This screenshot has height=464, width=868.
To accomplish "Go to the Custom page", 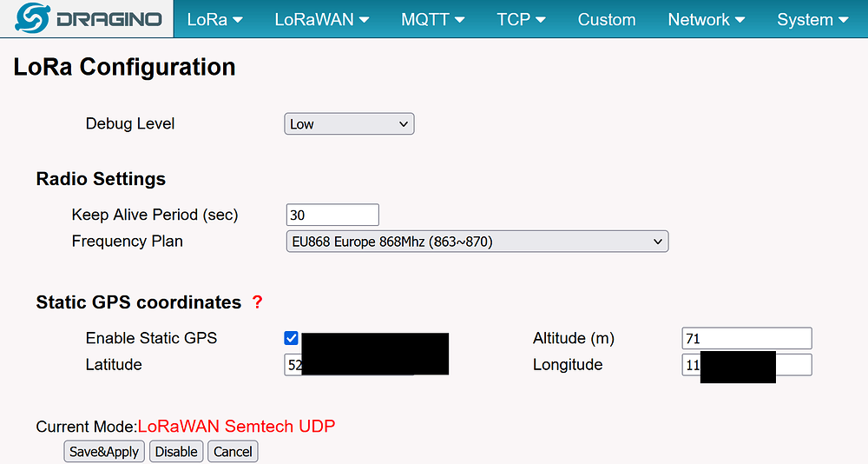I will coord(607,19).
